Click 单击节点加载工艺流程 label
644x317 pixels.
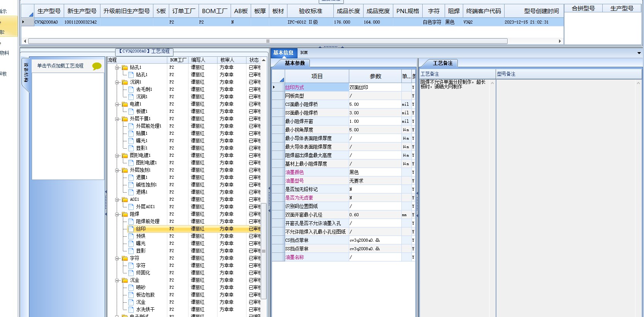pos(60,66)
